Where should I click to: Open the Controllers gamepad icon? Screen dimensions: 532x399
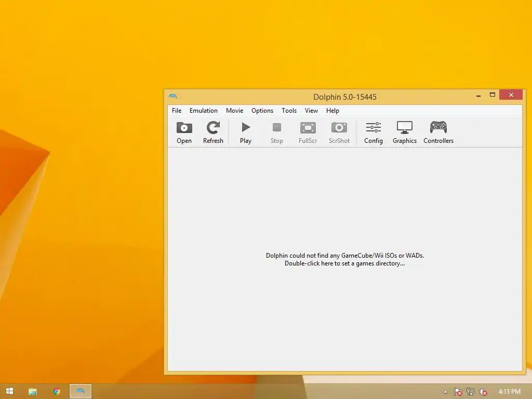coord(438,128)
